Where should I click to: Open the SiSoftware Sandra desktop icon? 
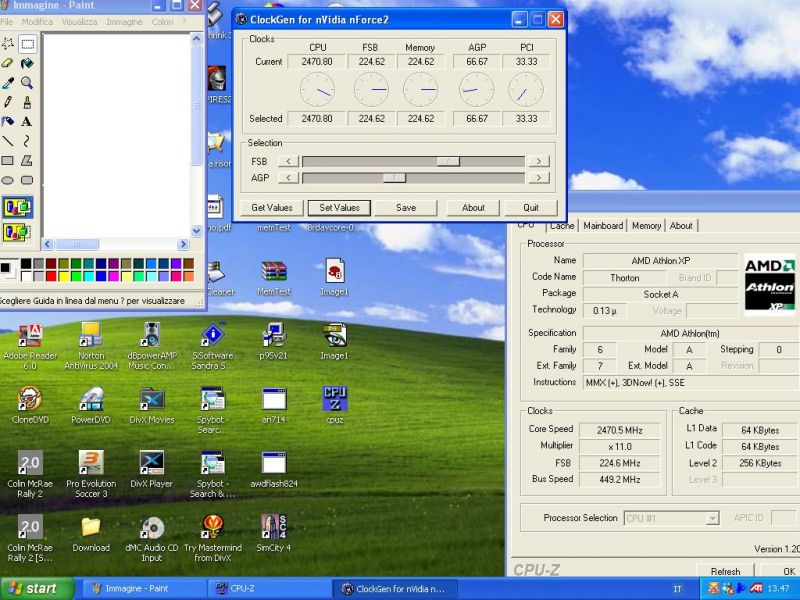click(x=212, y=345)
